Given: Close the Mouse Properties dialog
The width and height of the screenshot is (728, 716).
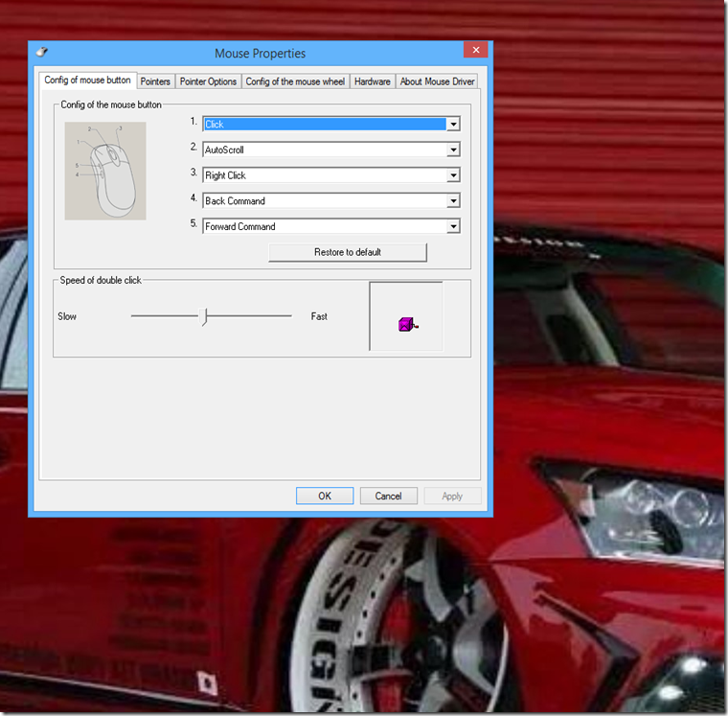Looking at the screenshot, I should (475, 50).
